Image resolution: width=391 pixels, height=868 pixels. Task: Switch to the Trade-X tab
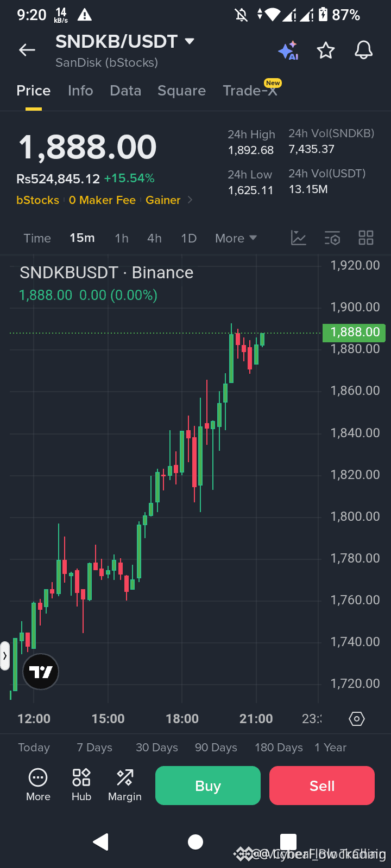(x=250, y=91)
